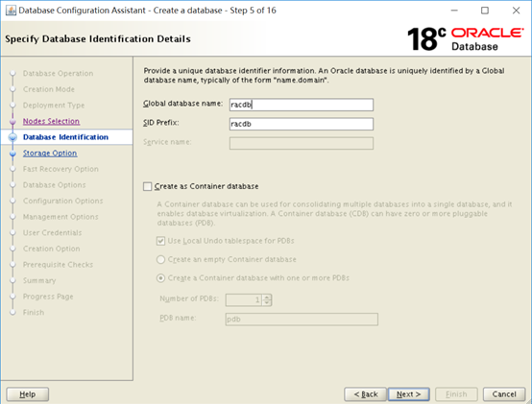The height and width of the screenshot is (404, 532).
Task: Click the PDB name field
Action: point(302,320)
